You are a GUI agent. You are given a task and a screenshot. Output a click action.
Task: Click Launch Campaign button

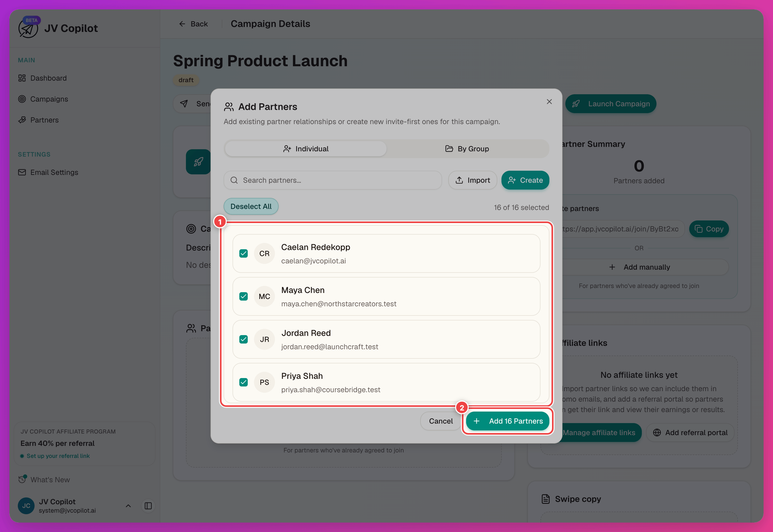click(611, 104)
